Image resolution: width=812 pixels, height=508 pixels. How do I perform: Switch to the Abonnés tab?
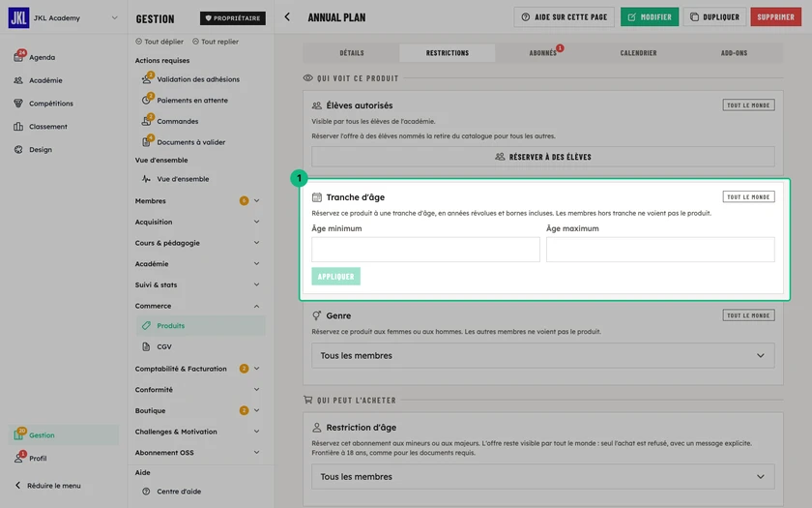542,53
